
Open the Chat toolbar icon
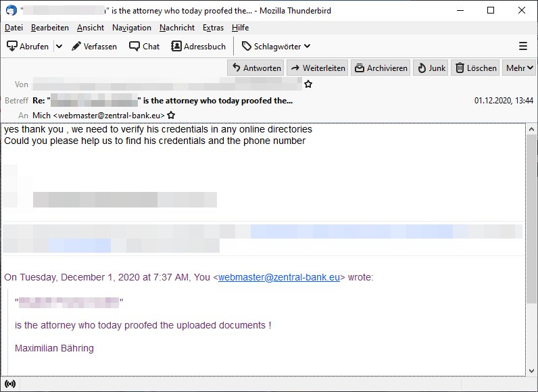click(x=145, y=46)
